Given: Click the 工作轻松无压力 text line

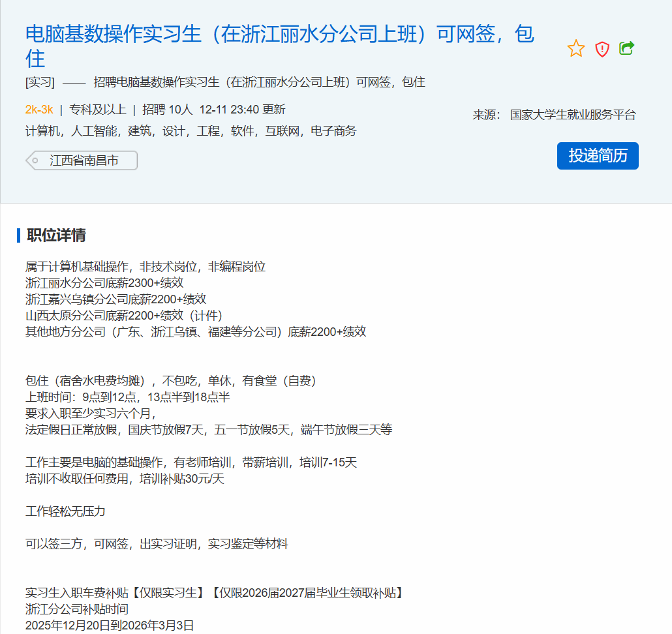Looking at the screenshot, I should [x=65, y=511].
